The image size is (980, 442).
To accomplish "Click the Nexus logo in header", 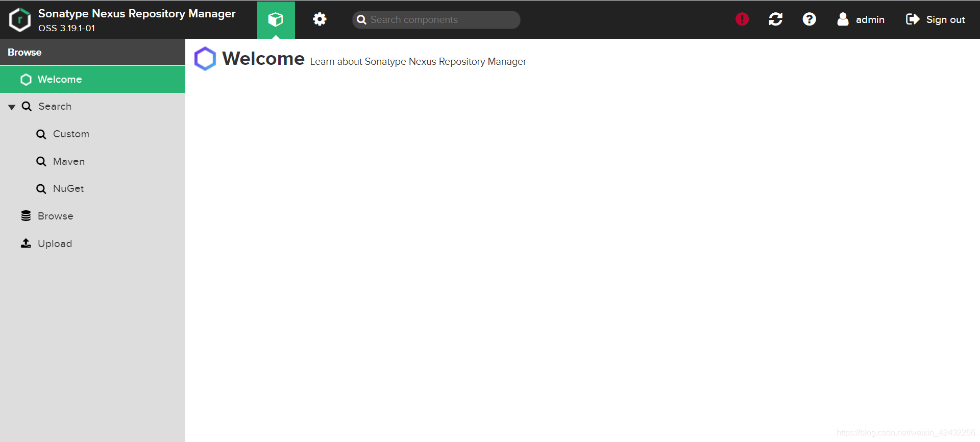I will pyautogui.click(x=20, y=20).
